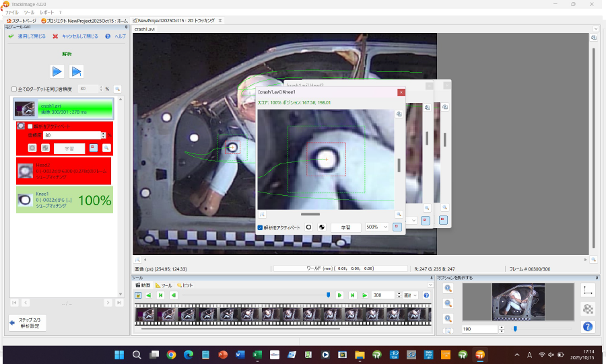Click the quadrant marker icon in Knee1 window
The height and width of the screenshot is (364, 606).
tap(321, 227)
